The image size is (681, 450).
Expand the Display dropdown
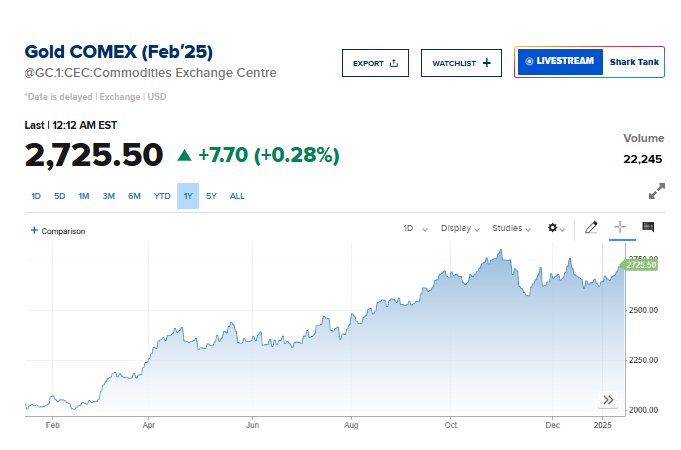click(x=461, y=228)
